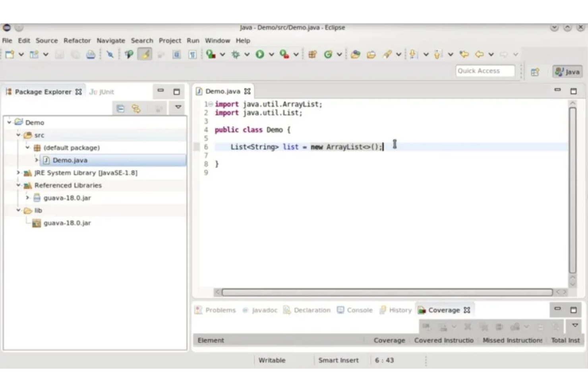Open the Refactor menu
The image size is (588, 392).
click(77, 40)
